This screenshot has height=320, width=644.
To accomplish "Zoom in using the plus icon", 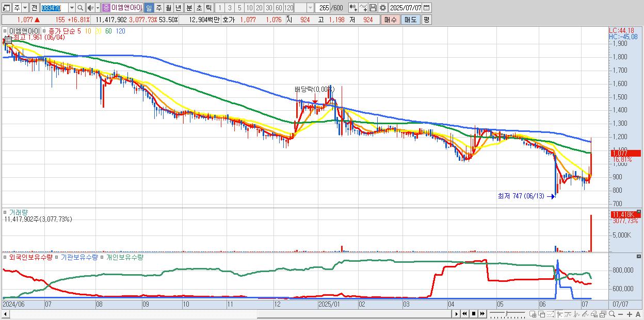I will 629,314.
